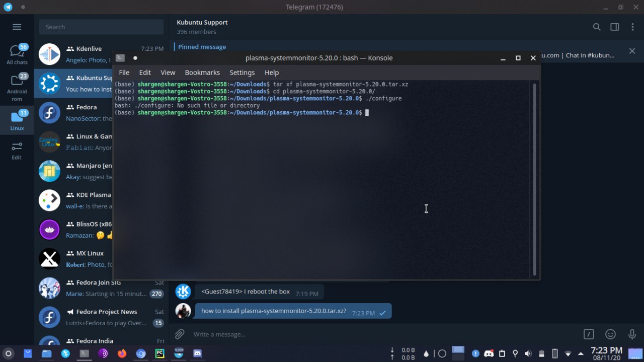
Task: Click the Telegram title bar pin dot
Action: click(x=23, y=7)
